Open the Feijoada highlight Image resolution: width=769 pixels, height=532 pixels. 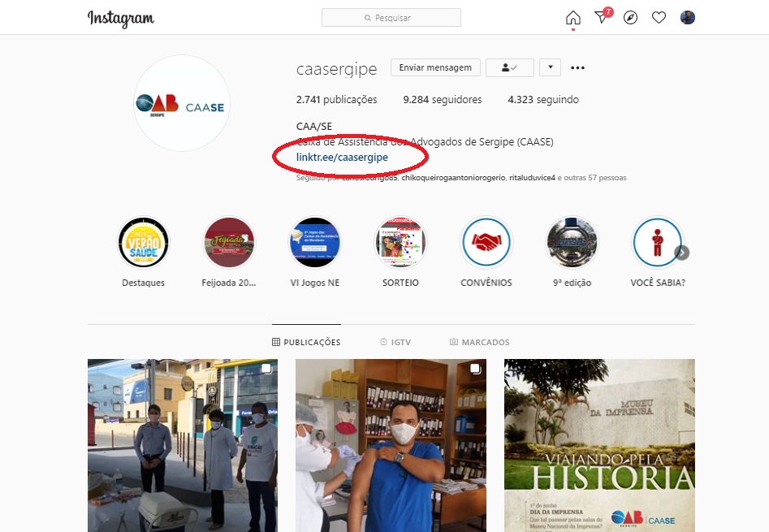point(229,243)
